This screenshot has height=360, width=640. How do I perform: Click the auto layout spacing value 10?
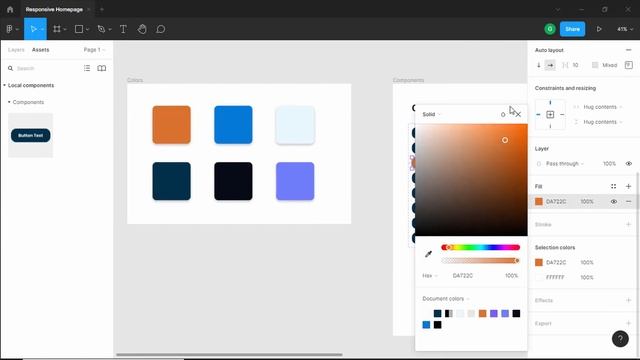[x=575, y=65]
